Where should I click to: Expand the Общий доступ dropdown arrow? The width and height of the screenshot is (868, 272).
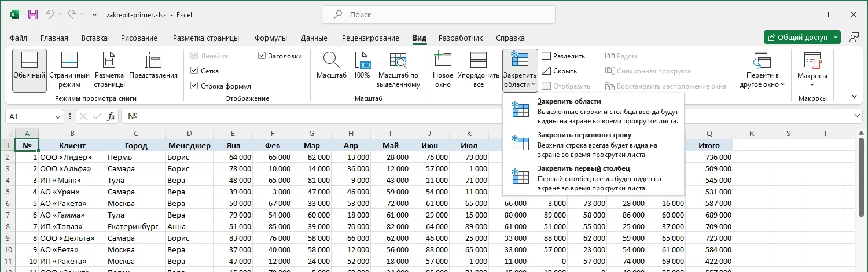(837, 38)
